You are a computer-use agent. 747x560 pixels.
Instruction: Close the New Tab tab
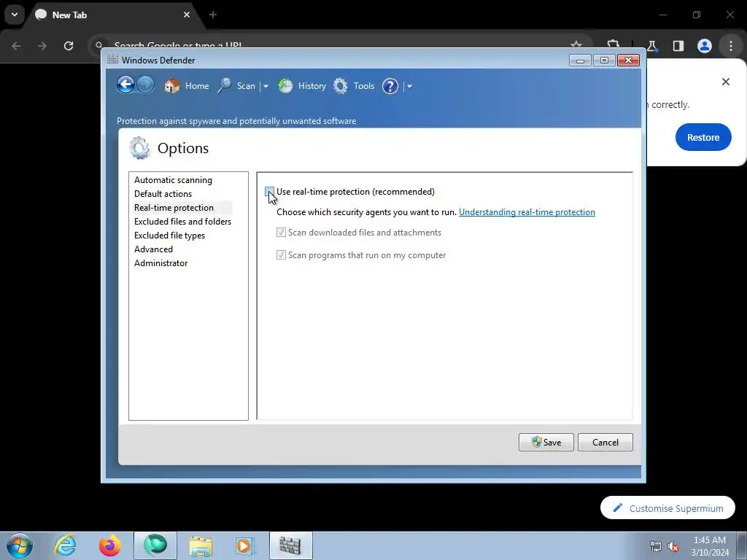[x=187, y=15]
